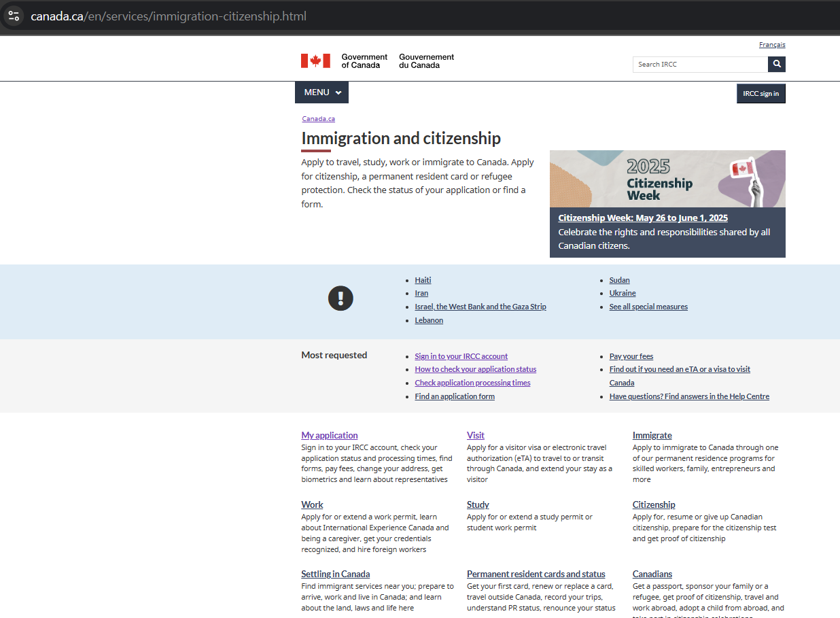Image resolution: width=840 pixels, height=618 pixels.
Task: Click in the Search IRCC field
Action: tap(700, 64)
